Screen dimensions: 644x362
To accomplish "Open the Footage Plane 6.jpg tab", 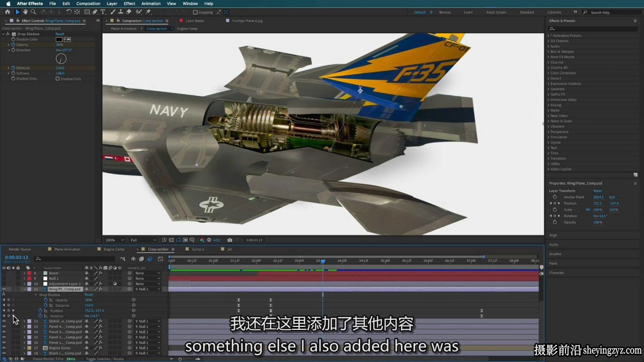I will (x=247, y=21).
